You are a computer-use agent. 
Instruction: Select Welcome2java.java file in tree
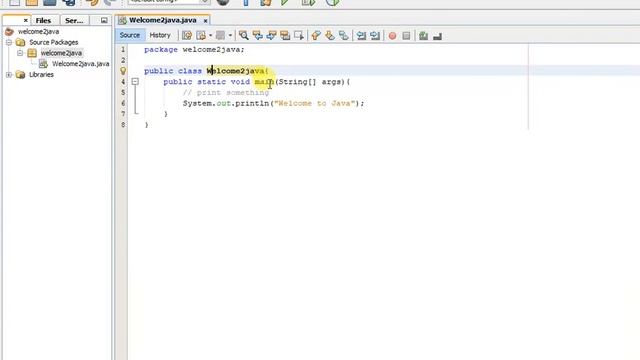81,64
